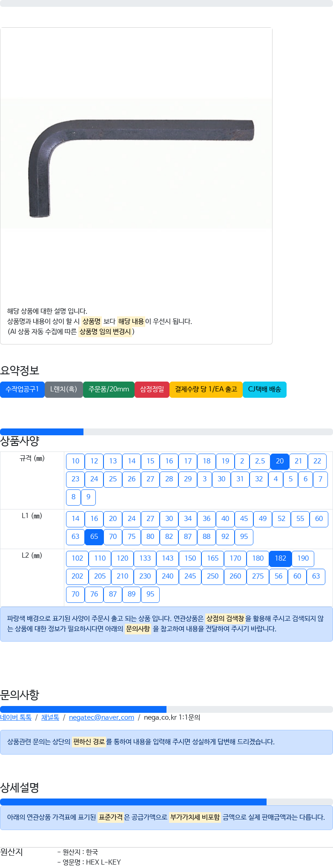The height and width of the screenshot is (868, 333).
Task: Click the 주문품/20mm green tag
Action: [x=109, y=389]
